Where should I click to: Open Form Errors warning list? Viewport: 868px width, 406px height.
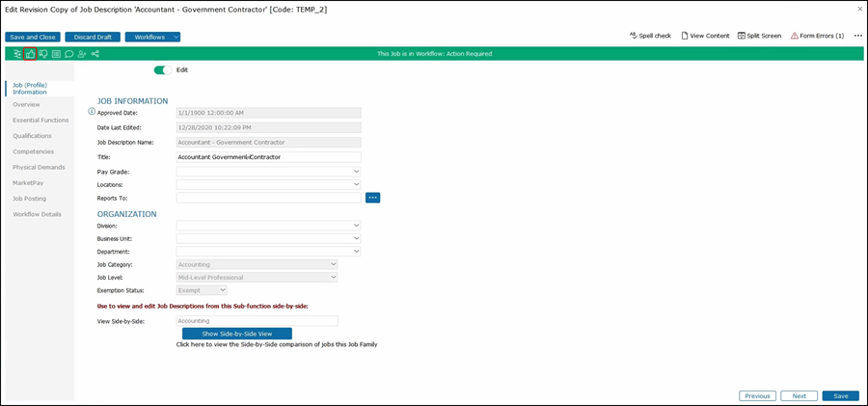pyautogui.click(x=817, y=36)
